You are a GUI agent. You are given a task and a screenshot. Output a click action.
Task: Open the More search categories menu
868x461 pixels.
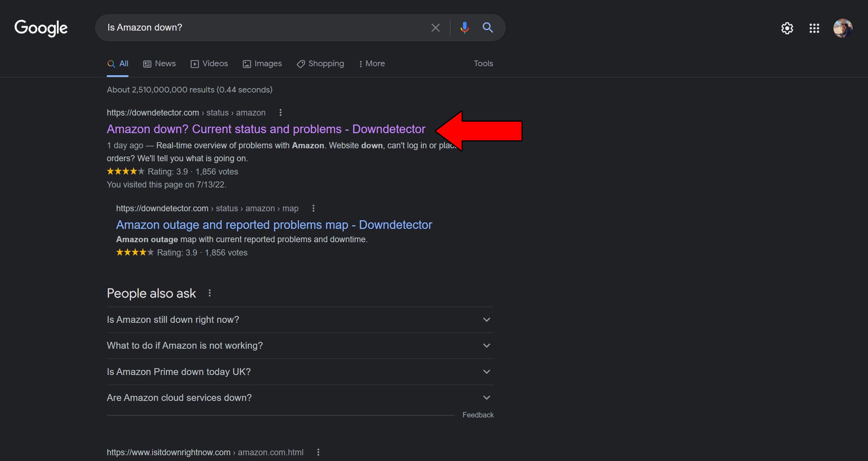coord(372,63)
